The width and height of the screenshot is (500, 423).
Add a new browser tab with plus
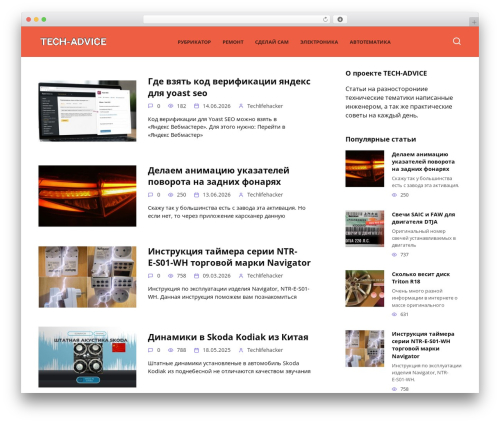[474, 22]
